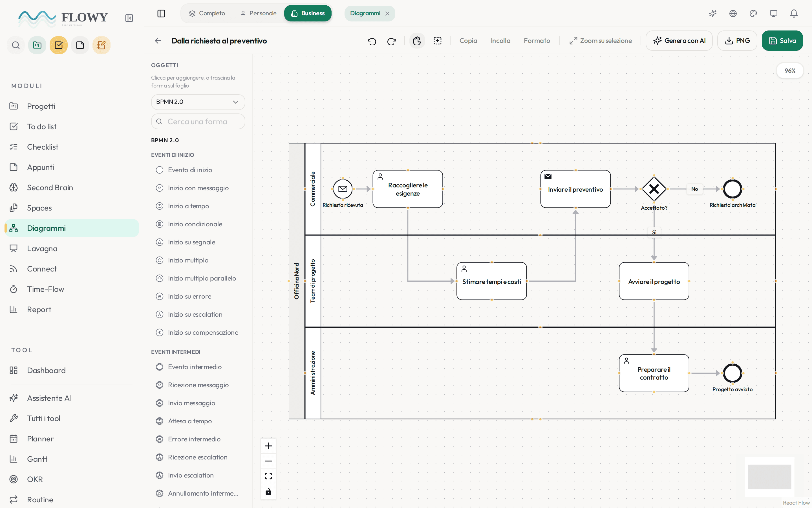The height and width of the screenshot is (508, 812).
Task: Click the Formato toolbar option
Action: (x=537, y=41)
